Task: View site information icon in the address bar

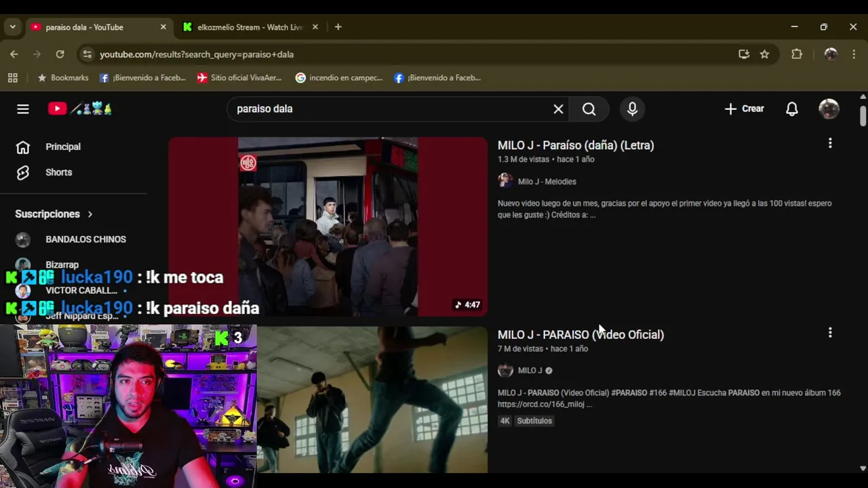Action: coord(87,54)
